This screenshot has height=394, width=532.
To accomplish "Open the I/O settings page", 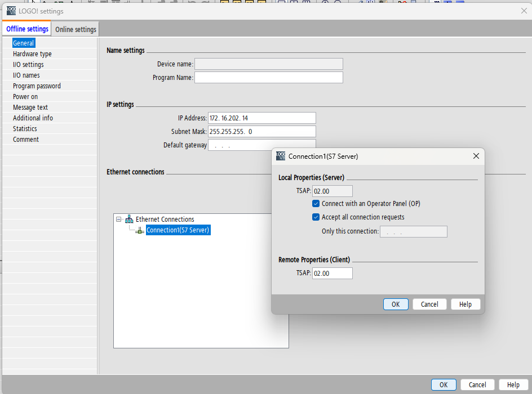I will coord(28,64).
